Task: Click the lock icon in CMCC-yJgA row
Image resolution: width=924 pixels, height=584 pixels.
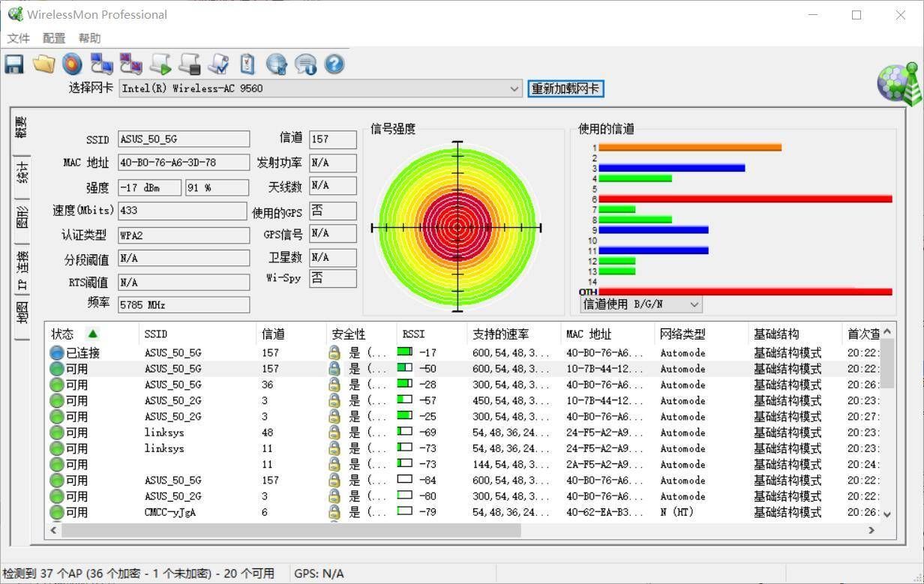Action: point(334,512)
